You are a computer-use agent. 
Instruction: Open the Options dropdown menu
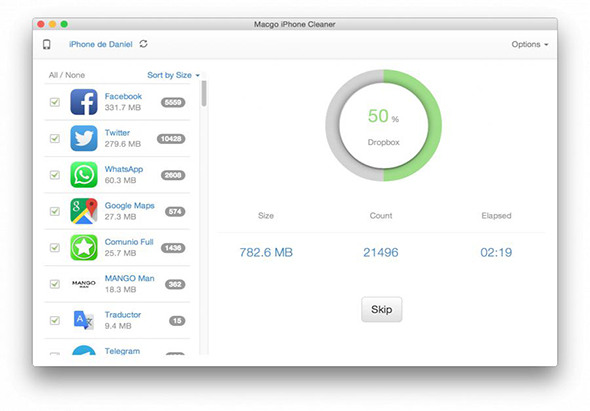tap(530, 44)
